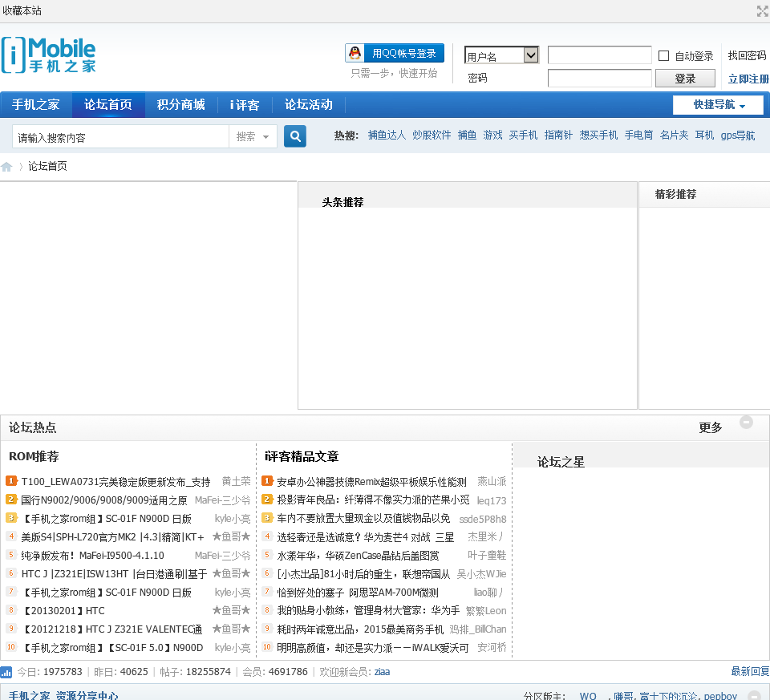The height and width of the screenshot is (700, 770).
Task: Click author name 燕山派
Action: pyautogui.click(x=492, y=481)
